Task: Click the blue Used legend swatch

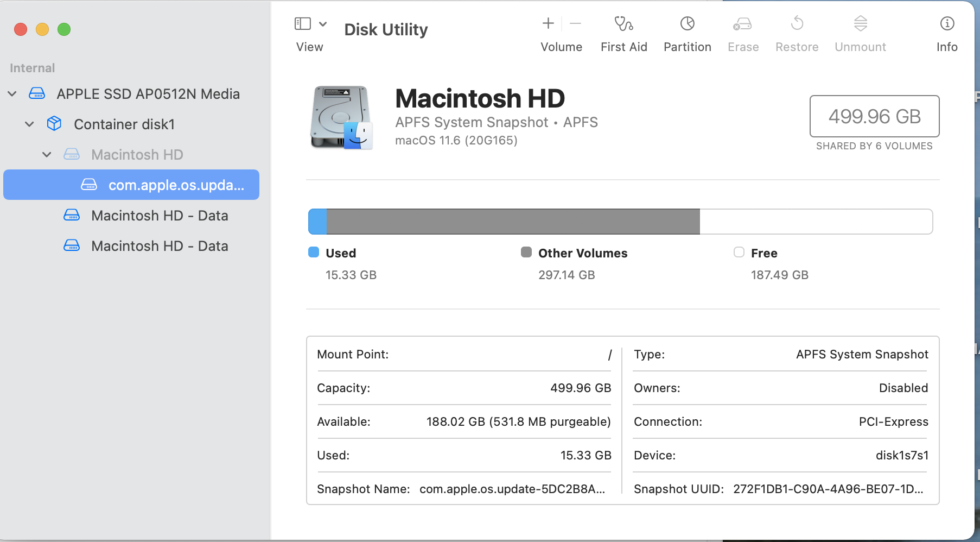Action: pyautogui.click(x=314, y=252)
